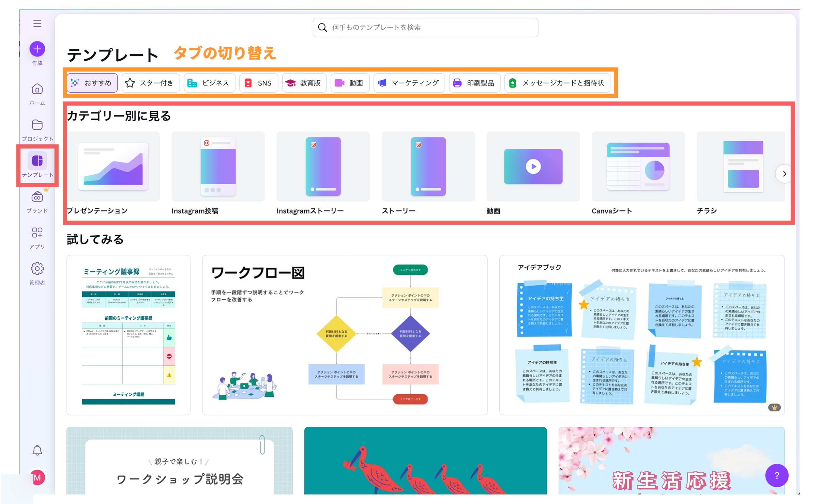
Task: Open the M profile avatar
Action: [x=37, y=477]
